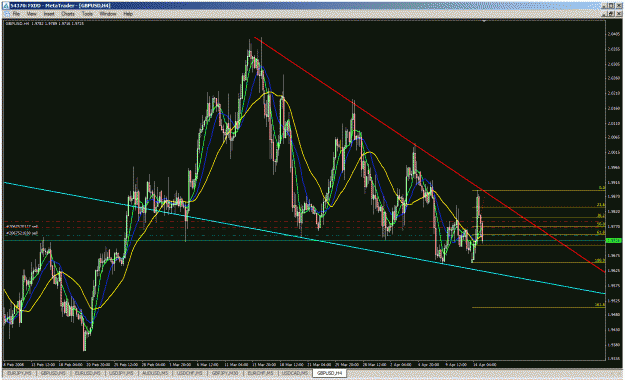Switch to the AUDUSD,M5 chart tab

click(155, 373)
